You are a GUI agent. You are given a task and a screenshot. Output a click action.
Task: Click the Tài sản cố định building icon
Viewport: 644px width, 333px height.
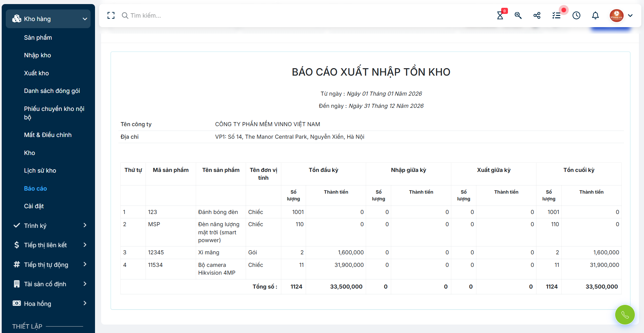[x=17, y=284]
